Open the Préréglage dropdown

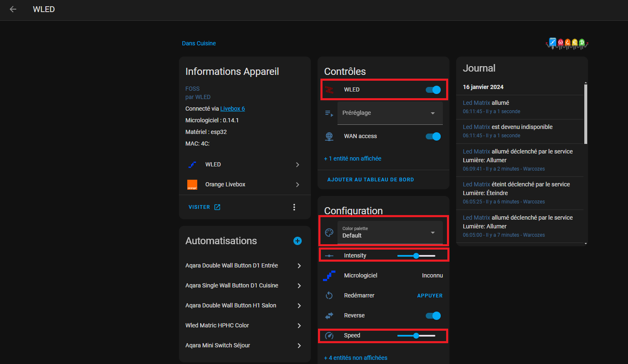pyautogui.click(x=390, y=113)
